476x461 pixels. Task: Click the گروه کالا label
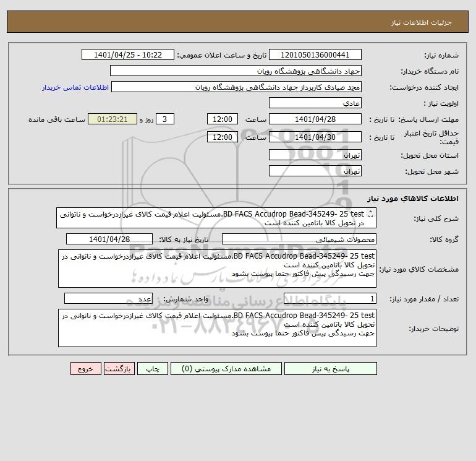point(444,239)
